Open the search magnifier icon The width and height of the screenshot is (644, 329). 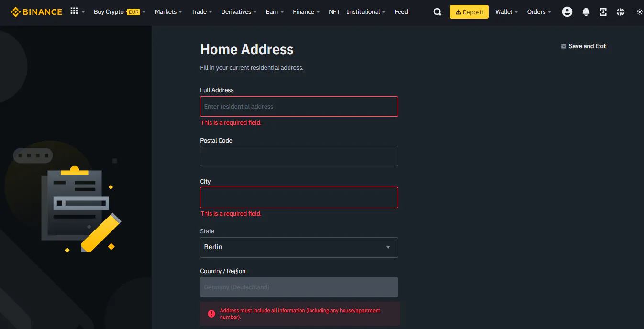(437, 12)
